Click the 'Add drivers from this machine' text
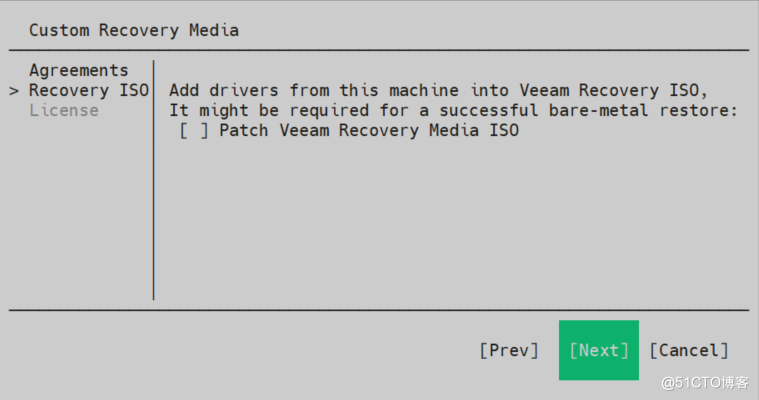The width and height of the screenshot is (759, 400). pos(314,91)
